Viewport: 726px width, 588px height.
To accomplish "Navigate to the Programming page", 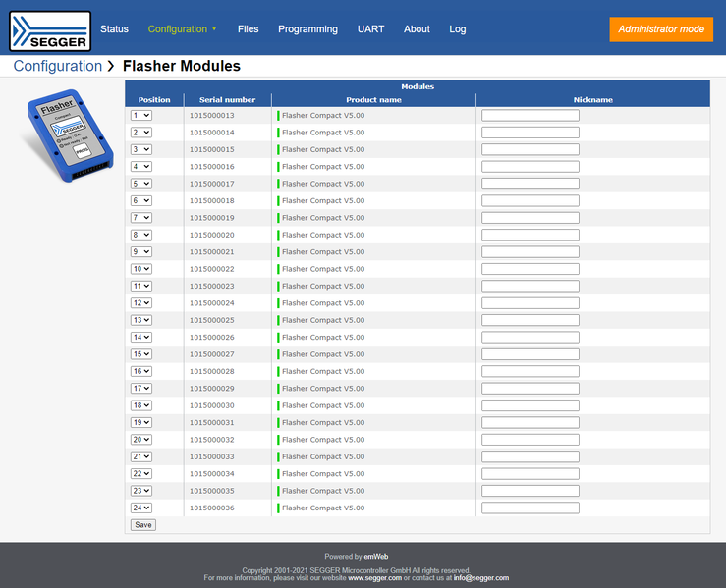I will pos(307,29).
